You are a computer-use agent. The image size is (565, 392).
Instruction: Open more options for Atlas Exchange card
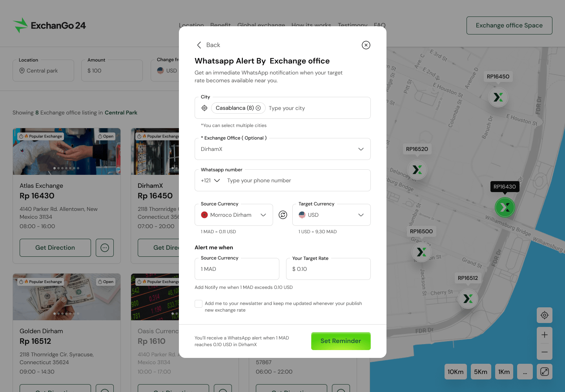(x=104, y=248)
